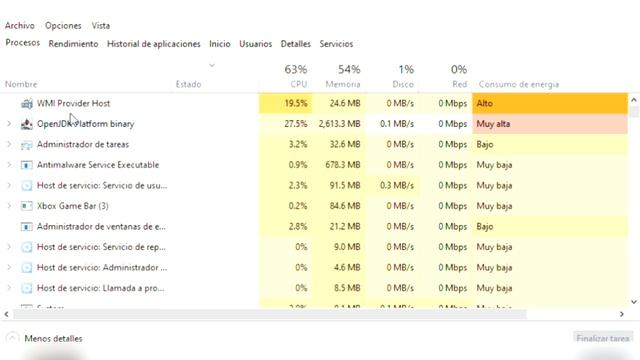
Task: Sort by the Memoria column header
Action: 343,84
